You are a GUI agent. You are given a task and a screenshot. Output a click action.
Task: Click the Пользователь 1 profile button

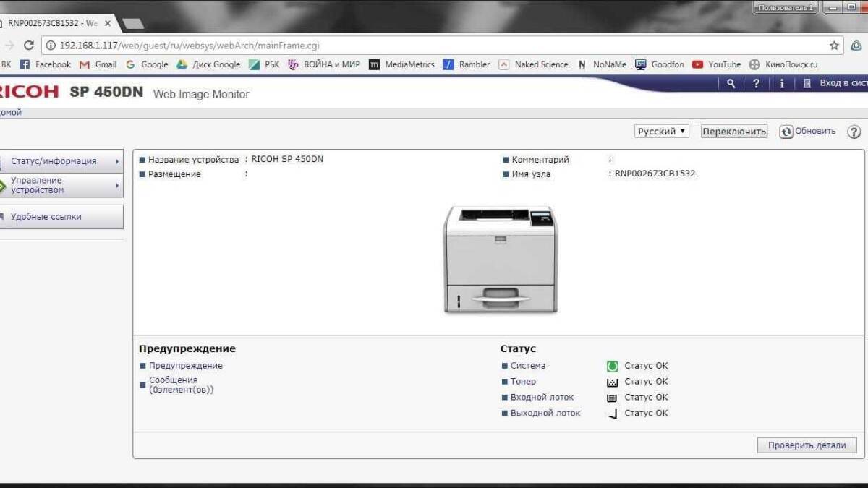(786, 7)
